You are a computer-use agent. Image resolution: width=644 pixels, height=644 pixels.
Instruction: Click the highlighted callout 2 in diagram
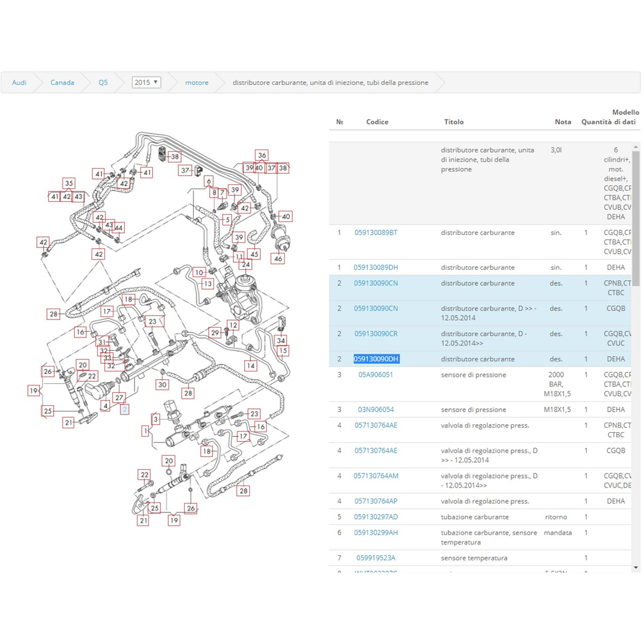click(124, 409)
